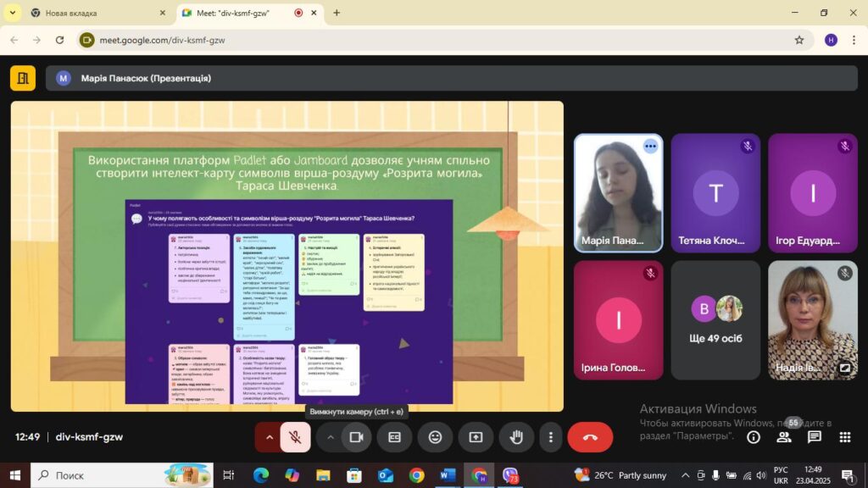Open Microsoft Store from the taskbar
868x488 pixels.
pyautogui.click(x=354, y=475)
